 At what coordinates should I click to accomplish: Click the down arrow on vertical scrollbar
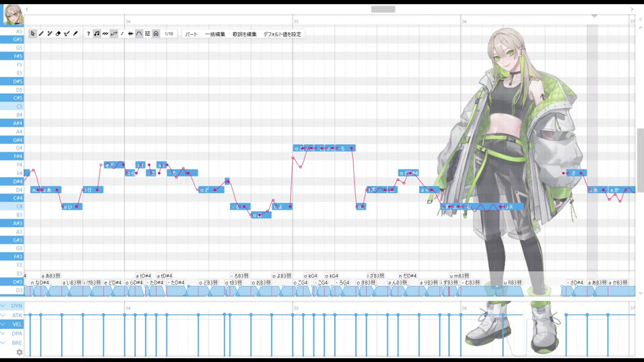coord(640,293)
